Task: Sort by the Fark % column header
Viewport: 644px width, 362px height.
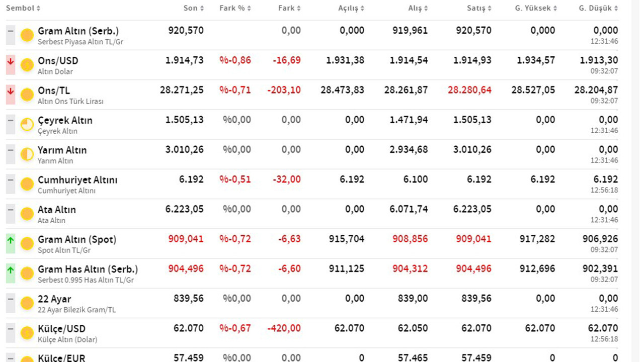Action: pos(235,8)
